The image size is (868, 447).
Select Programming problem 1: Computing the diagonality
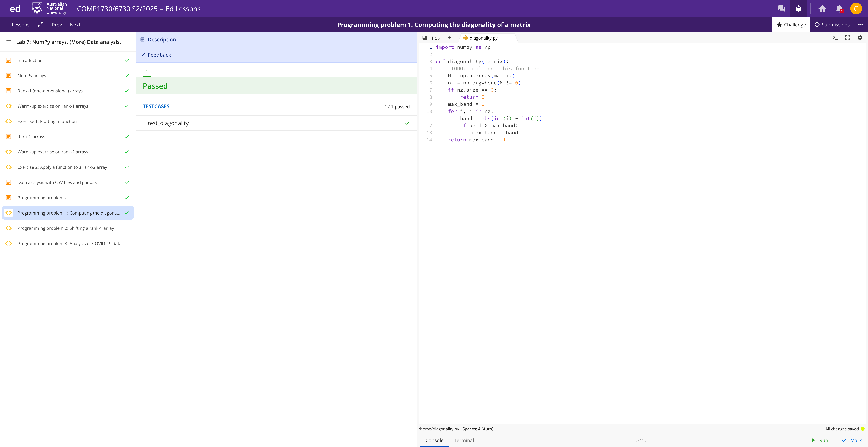click(68, 213)
